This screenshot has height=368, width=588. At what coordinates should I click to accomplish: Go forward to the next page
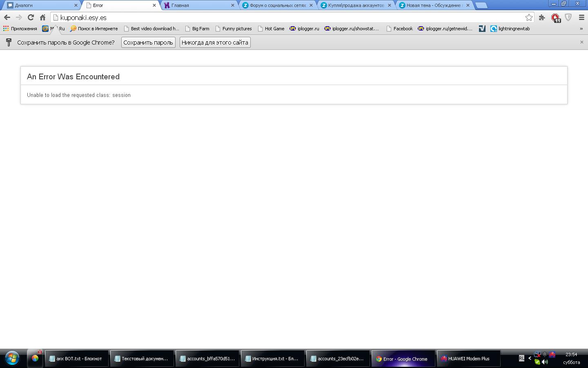(19, 18)
